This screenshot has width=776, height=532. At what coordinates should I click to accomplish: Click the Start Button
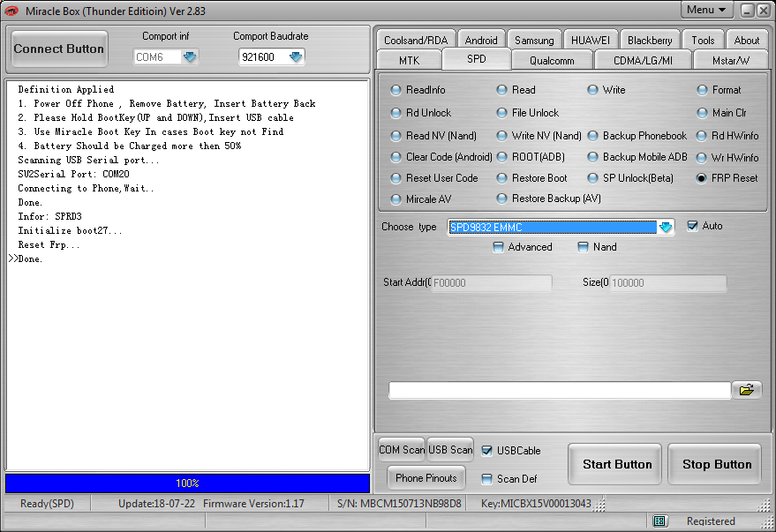[x=616, y=464]
